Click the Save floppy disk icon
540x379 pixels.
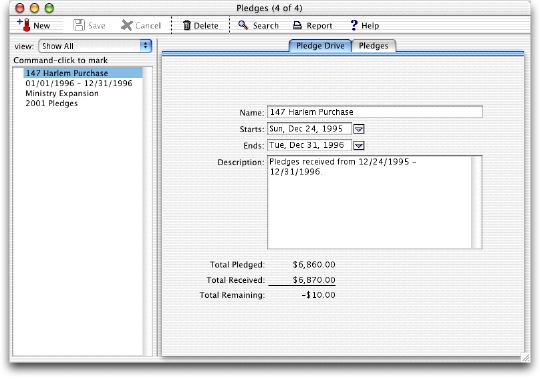coord(79,25)
